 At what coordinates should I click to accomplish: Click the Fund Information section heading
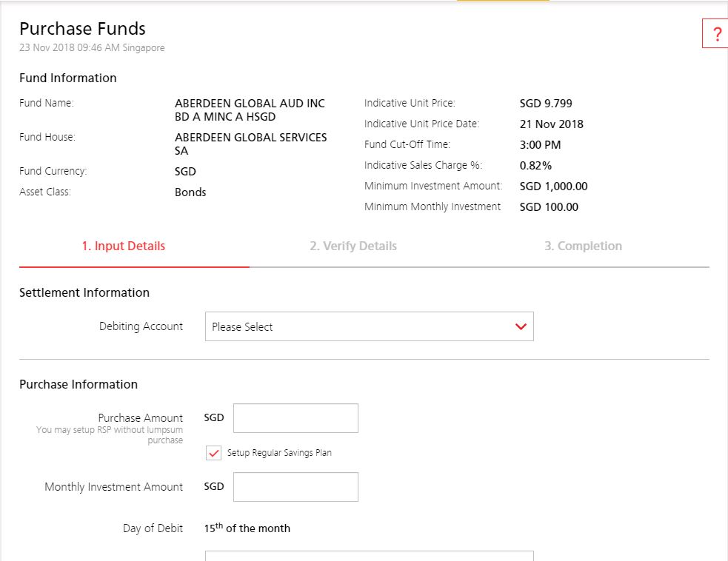tap(68, 78)
